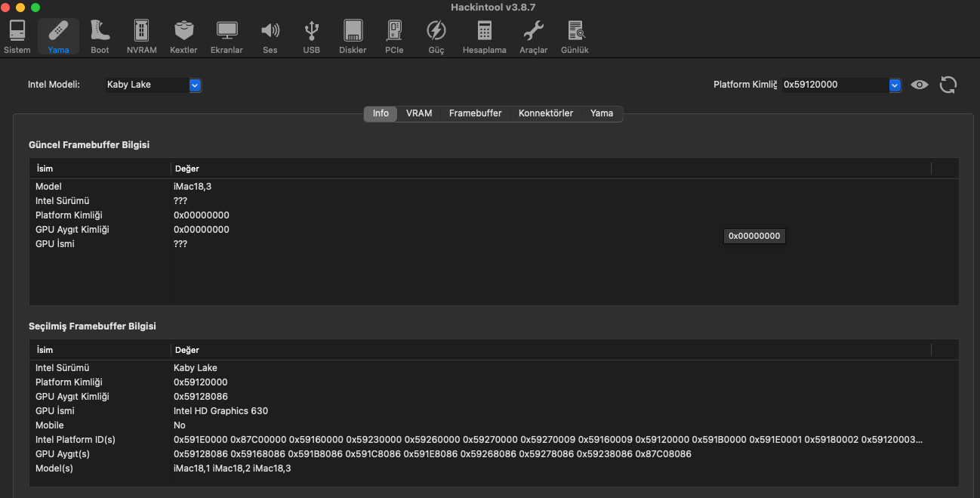
Task: Select GPU Aygıt Kimliği 0x59128086 row
Action: (494, 396)
